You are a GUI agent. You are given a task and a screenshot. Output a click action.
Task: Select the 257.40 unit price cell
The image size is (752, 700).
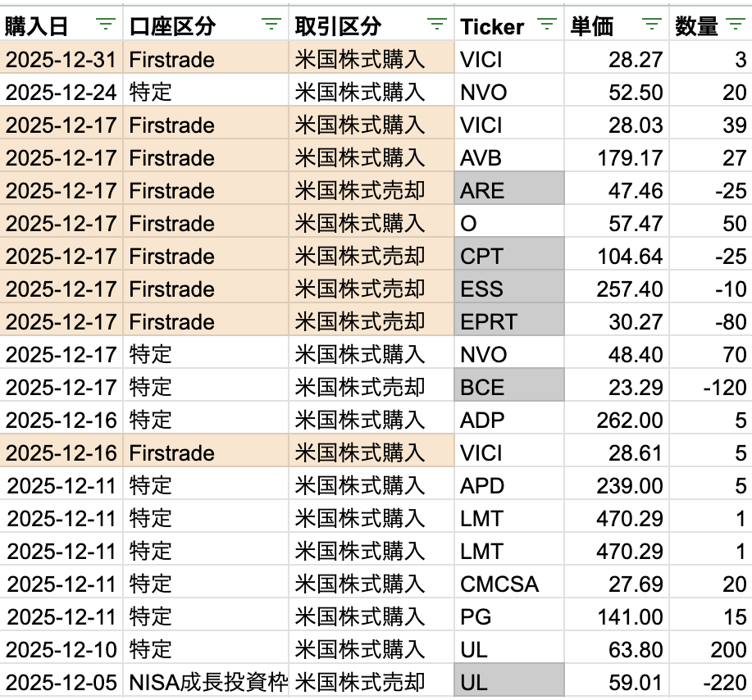615,289
